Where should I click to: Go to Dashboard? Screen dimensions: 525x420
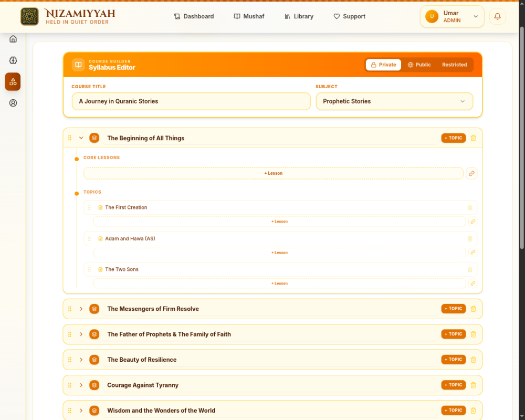[x=194, y=16]
